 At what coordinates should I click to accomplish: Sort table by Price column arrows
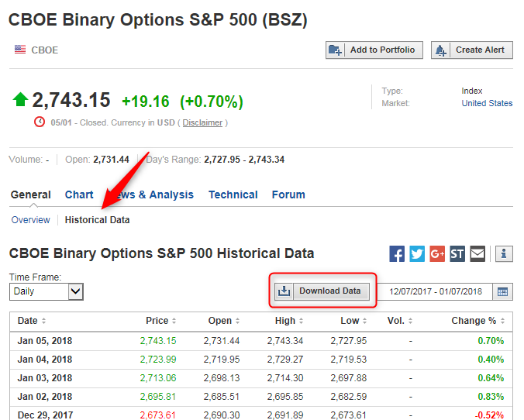click(174, 321)
